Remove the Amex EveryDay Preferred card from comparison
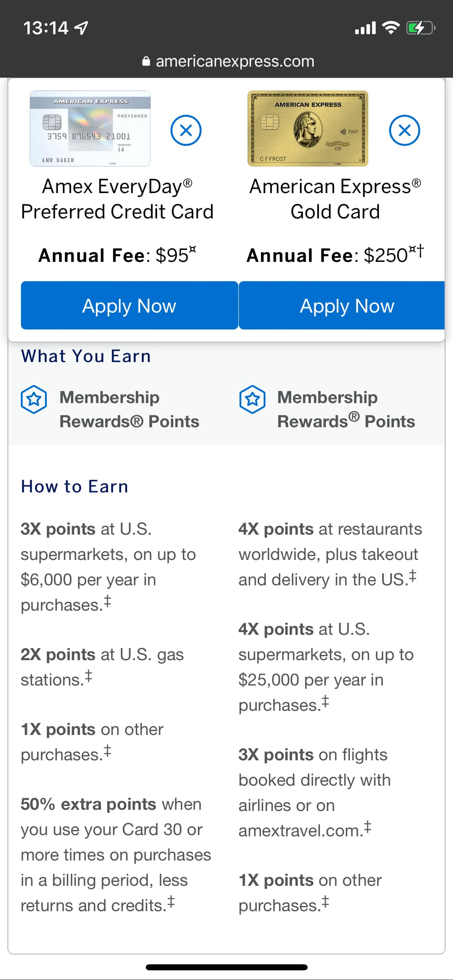Viewport: 453px width, 980px height. tap(186, 130)
